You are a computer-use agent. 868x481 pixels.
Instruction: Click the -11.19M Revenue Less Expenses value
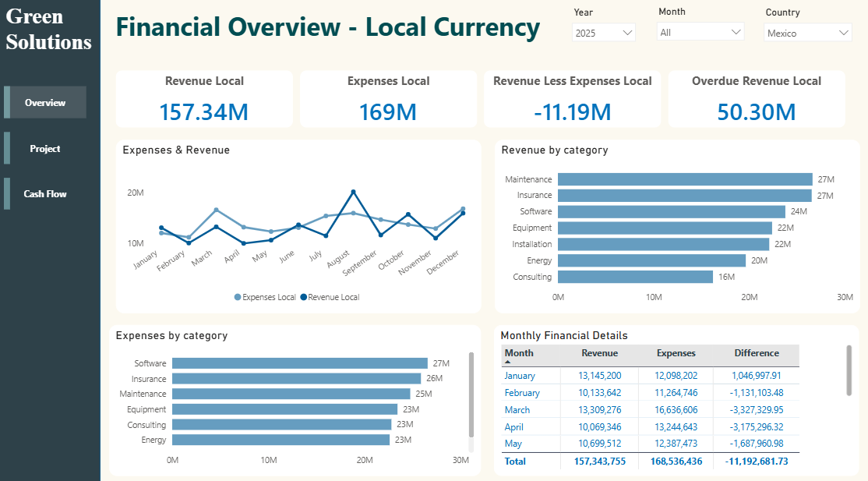pos(573,112)
